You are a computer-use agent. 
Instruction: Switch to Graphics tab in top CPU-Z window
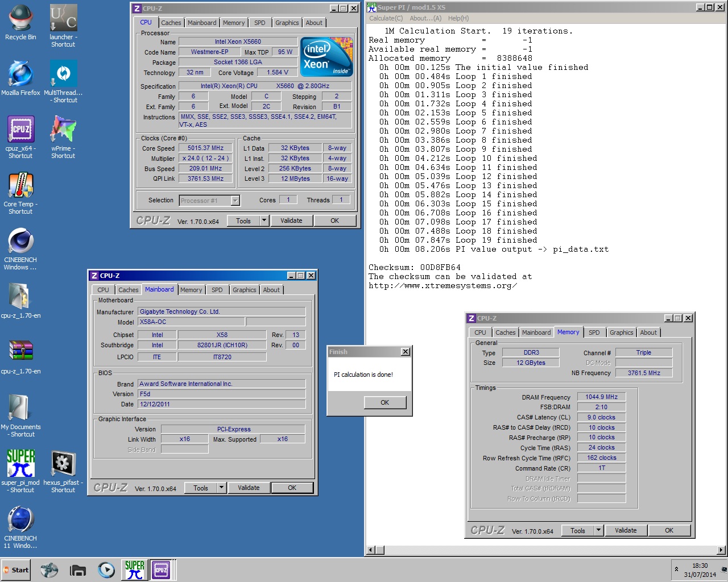(287, 23)
